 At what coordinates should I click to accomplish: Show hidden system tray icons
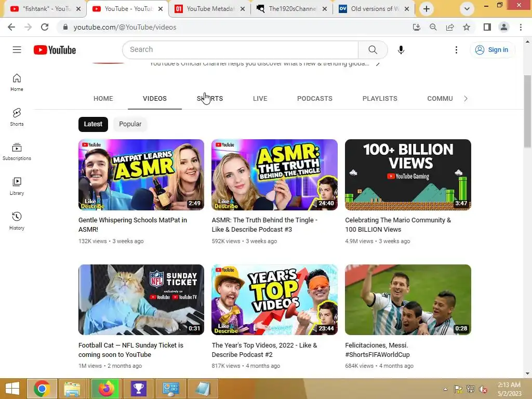(445, 389)
